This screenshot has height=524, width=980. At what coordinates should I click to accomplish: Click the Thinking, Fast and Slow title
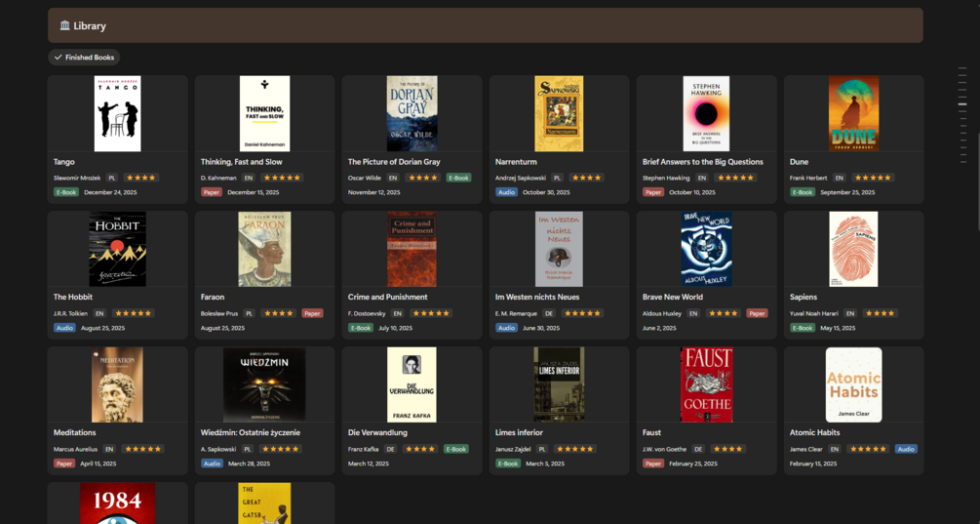click(241, 162)
